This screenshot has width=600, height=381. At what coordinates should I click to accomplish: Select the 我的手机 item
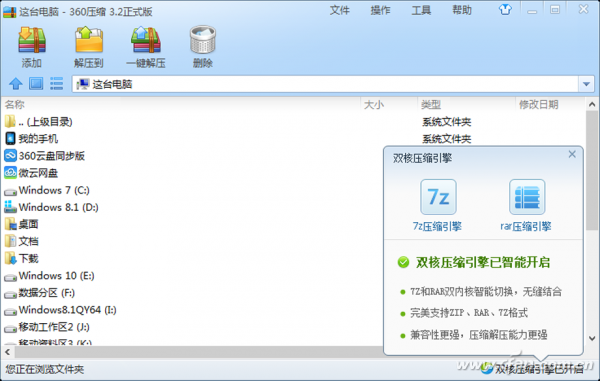(x=31, y=138)
